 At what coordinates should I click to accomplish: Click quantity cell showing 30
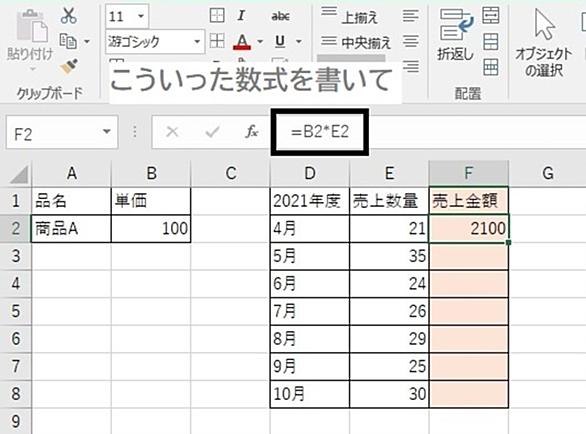tap(389, 394)
